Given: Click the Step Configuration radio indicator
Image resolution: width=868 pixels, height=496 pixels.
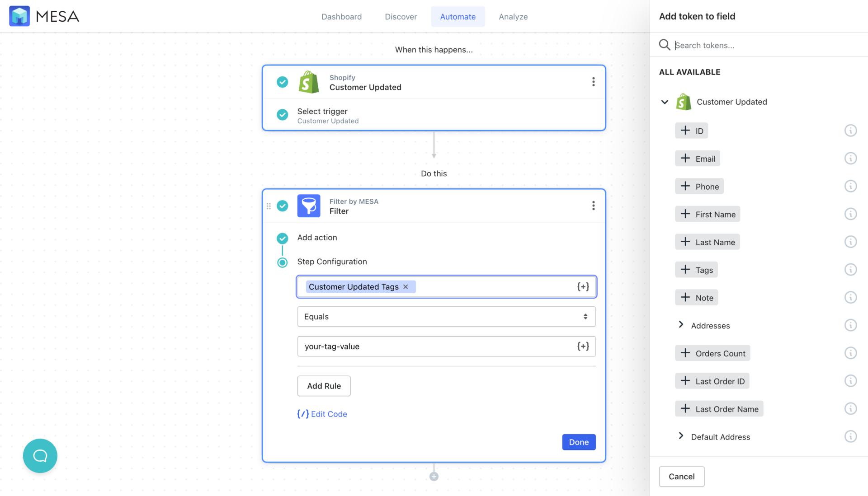Looking at the screenshot, I should 282,262.
